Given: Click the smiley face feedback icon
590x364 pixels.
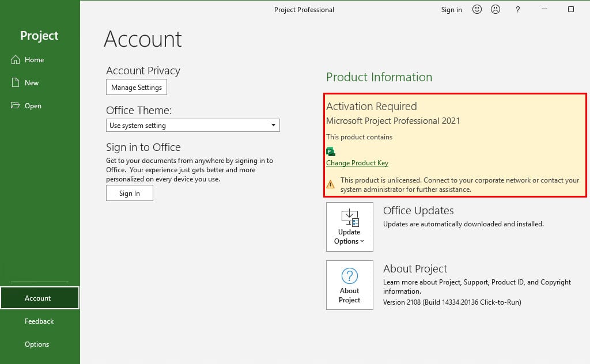Looking at the screenshot, I should (x=476, y=9).
